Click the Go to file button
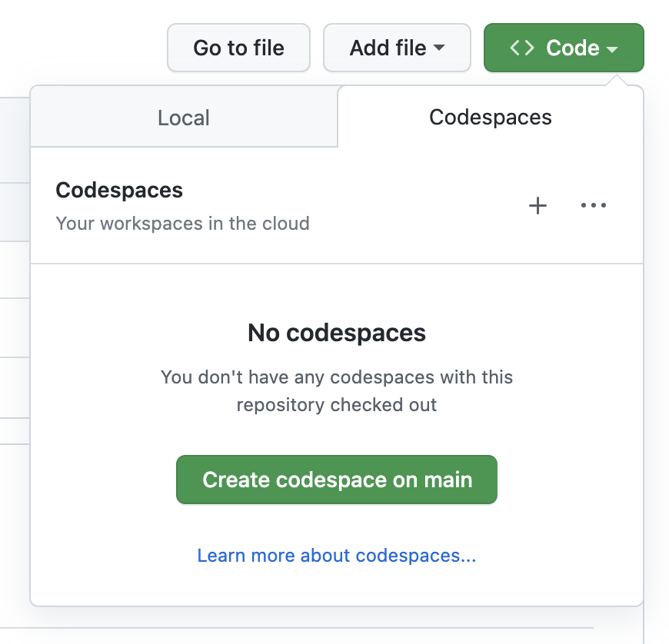 238,48
